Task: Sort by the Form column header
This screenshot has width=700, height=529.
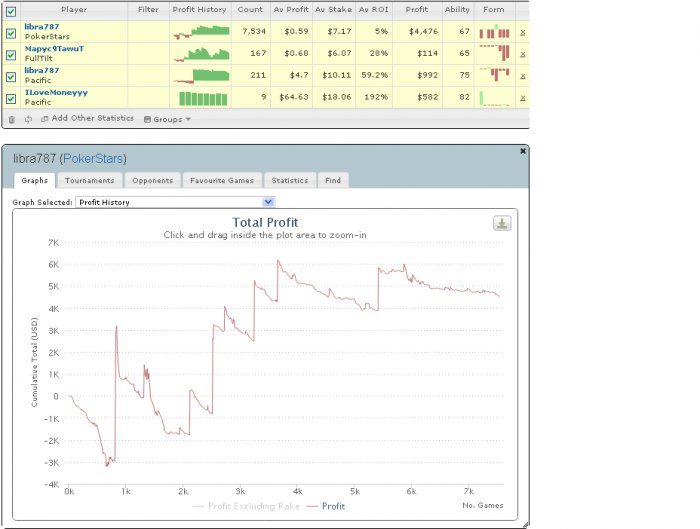Action: (494, 9)
